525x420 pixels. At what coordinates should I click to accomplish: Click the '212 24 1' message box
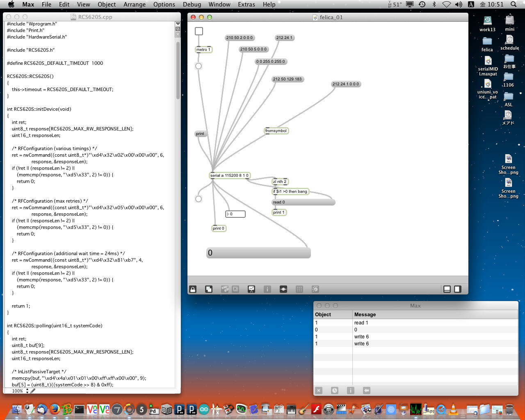point(284,38)
